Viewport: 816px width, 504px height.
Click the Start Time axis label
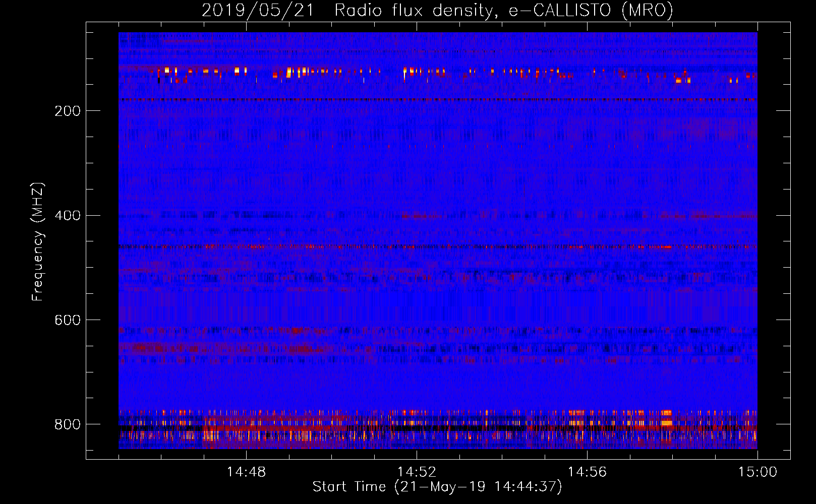point(437,487)
